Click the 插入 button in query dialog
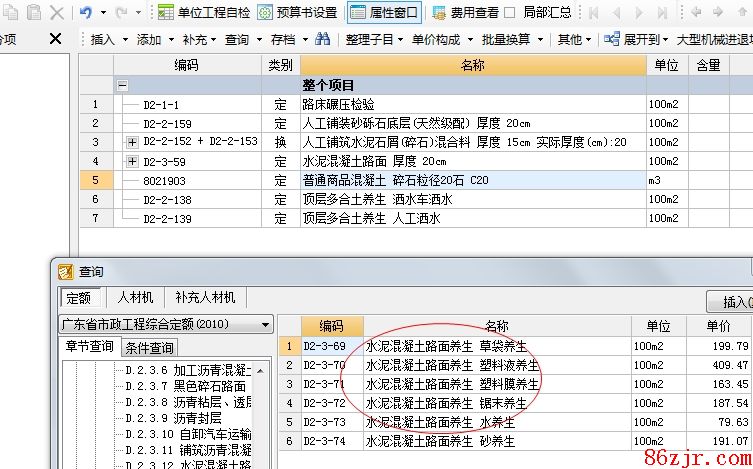 tap(730, 302)
